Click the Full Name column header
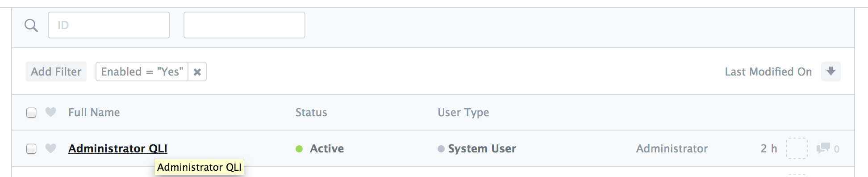868x177 pixels. pyautogui.click(x=94, y=112)
